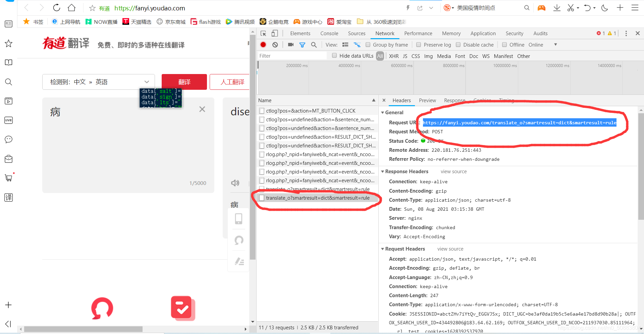The height and width of the screenshot is (334, 644).
Task: Open the translate icon in browser sidebar
Action: click(8, 197)
